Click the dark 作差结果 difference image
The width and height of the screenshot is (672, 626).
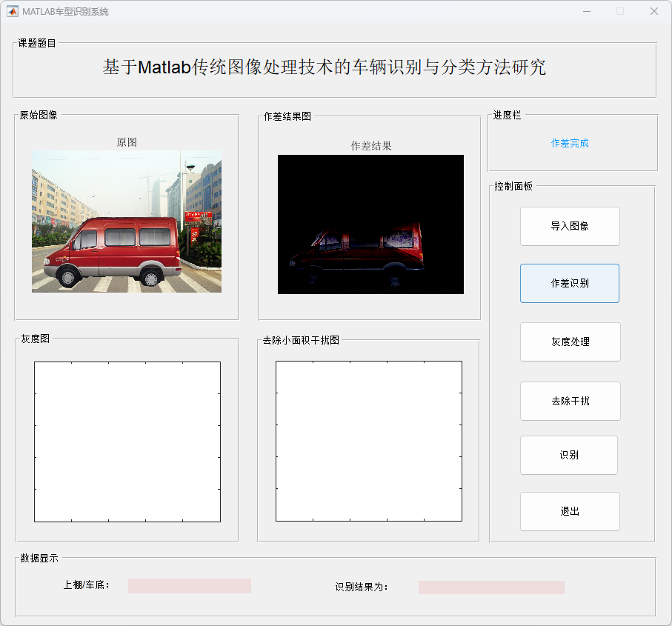point(370,224)
